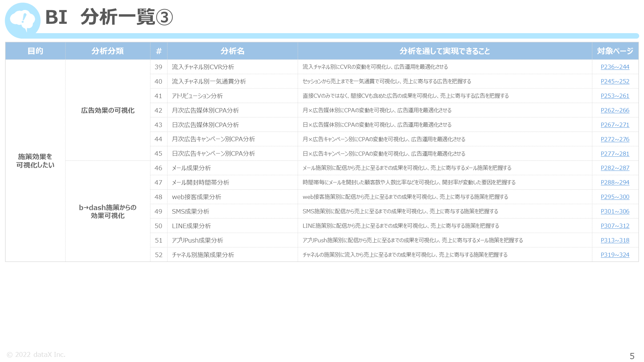The width and height of the screenshot is (644, 362).
Task: Select the 目的 column header
Action: pos(35,51)
